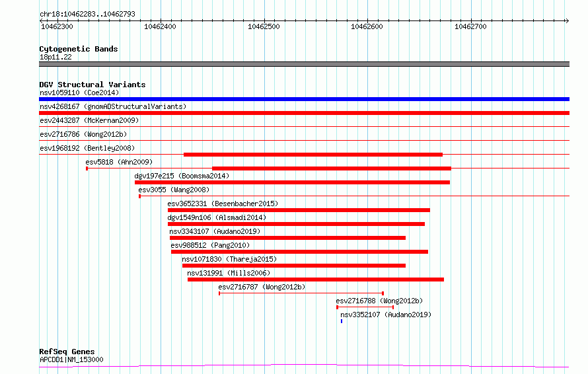Click the esv5818 (Ahn2009) label
The width and height of the screenshot is (588, 374).
click(119, 162)
